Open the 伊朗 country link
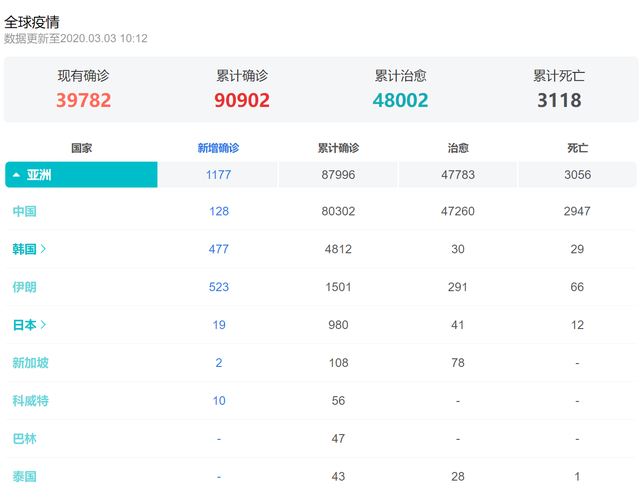This screenshot has height=483, width=640. coord(24,287)
